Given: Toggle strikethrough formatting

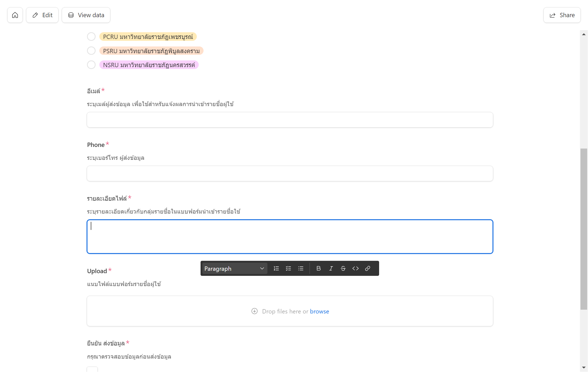Looking at the screenshot, I should coord(343,268).
